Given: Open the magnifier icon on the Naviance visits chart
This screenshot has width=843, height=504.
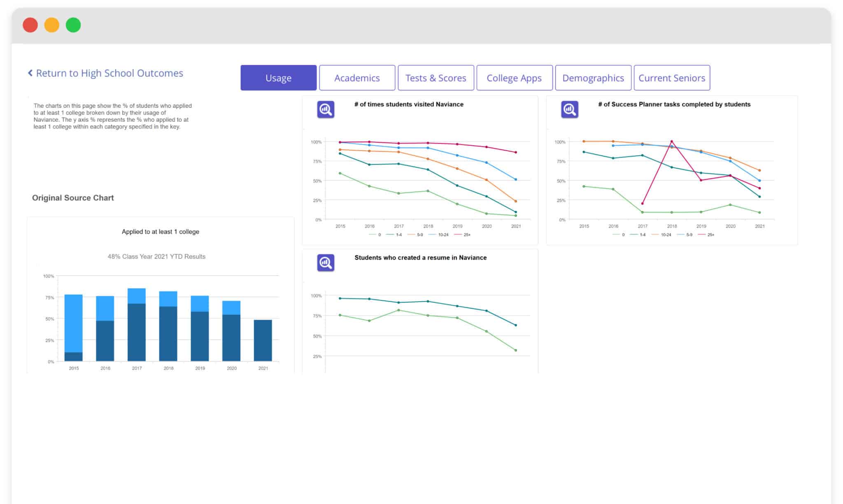Looking at the screenshot, I should click(325, 109).
